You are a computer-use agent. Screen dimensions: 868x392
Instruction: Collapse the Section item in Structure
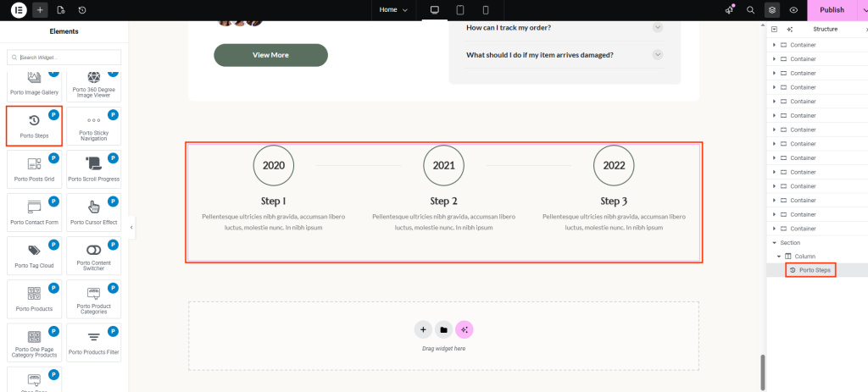point(774,243)
